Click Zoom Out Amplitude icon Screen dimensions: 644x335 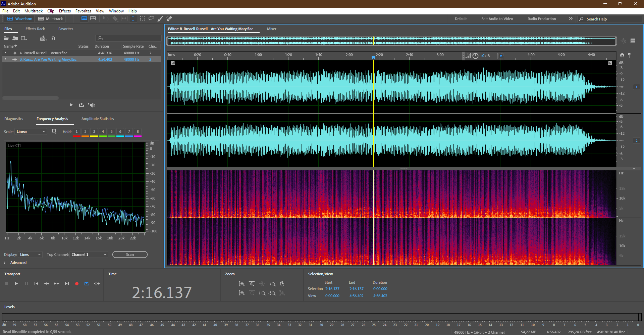[241, 293]
